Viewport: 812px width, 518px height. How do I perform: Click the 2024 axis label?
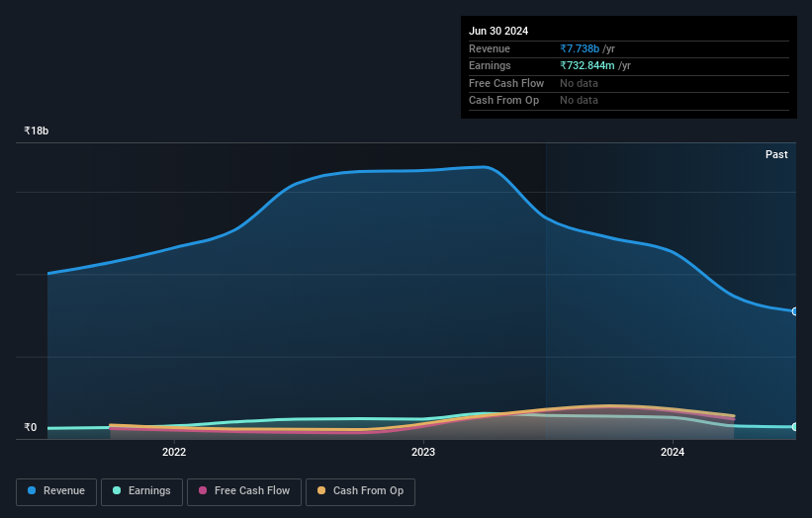click(x=673, y=452)
